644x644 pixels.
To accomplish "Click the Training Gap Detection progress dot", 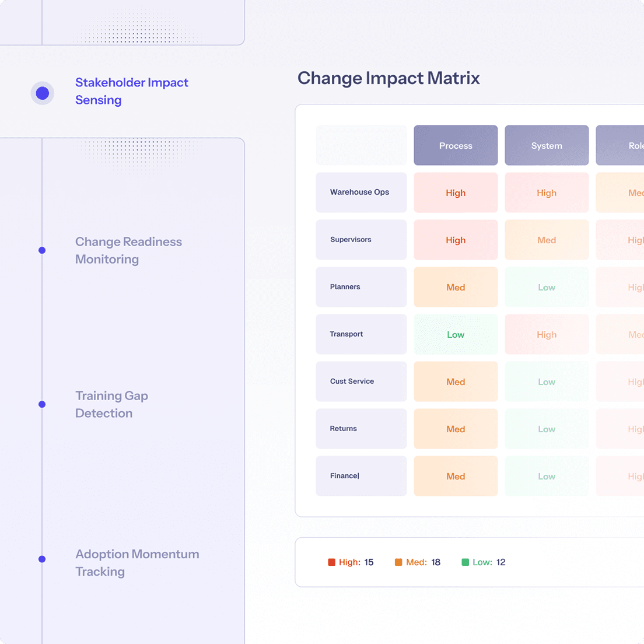I will [x=42, y=404].
